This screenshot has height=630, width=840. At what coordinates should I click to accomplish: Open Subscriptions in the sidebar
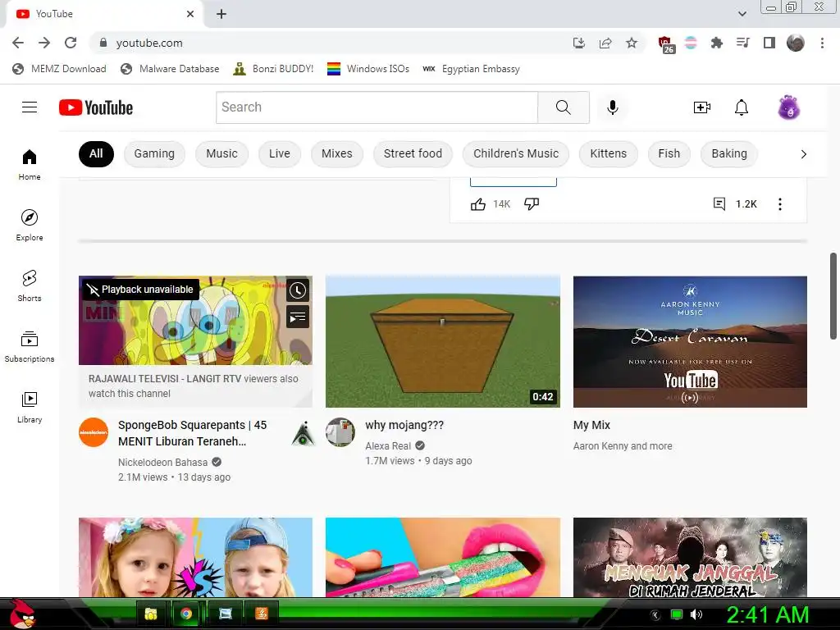pyautogui.click(x=30, y=347)
